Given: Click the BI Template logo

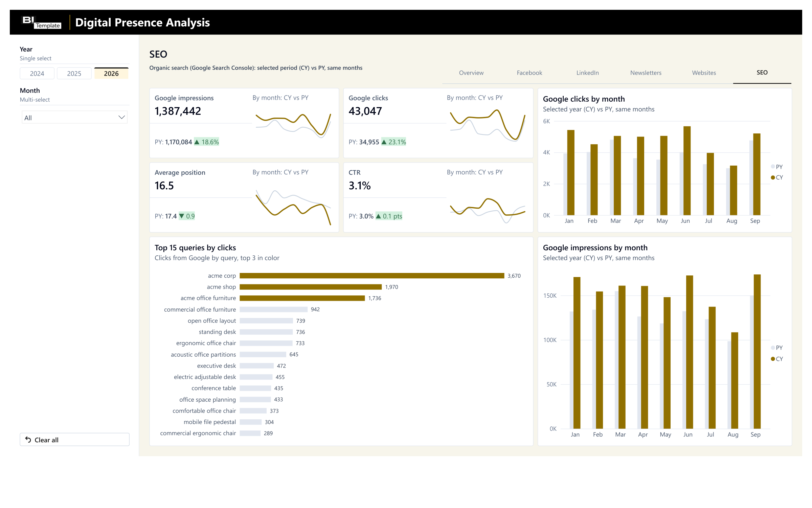Looking at the screenshot, I should point(41,22).
